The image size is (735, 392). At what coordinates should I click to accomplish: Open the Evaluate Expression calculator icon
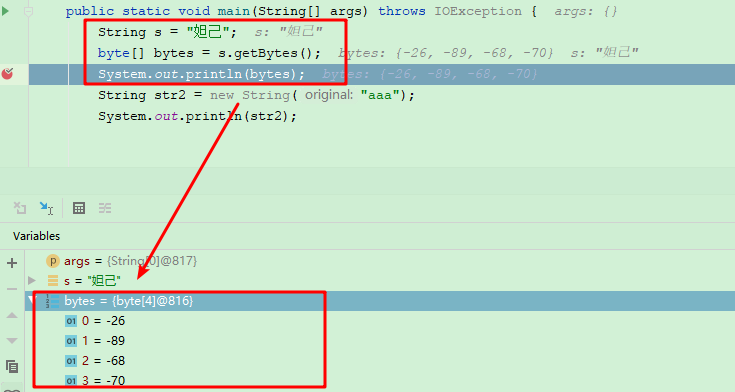[x=79, y=208]
